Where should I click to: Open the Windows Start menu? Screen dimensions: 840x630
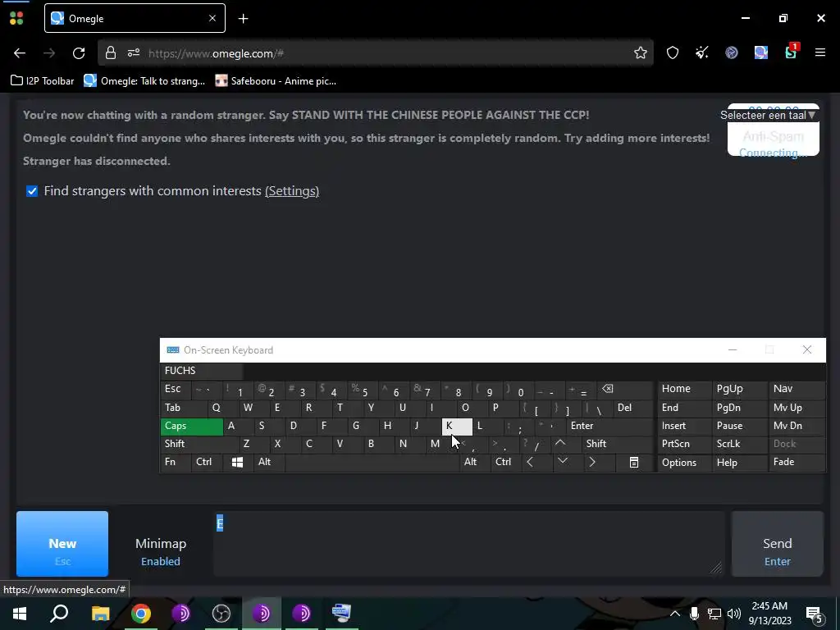pyautogui.click(x=20, y=614)
